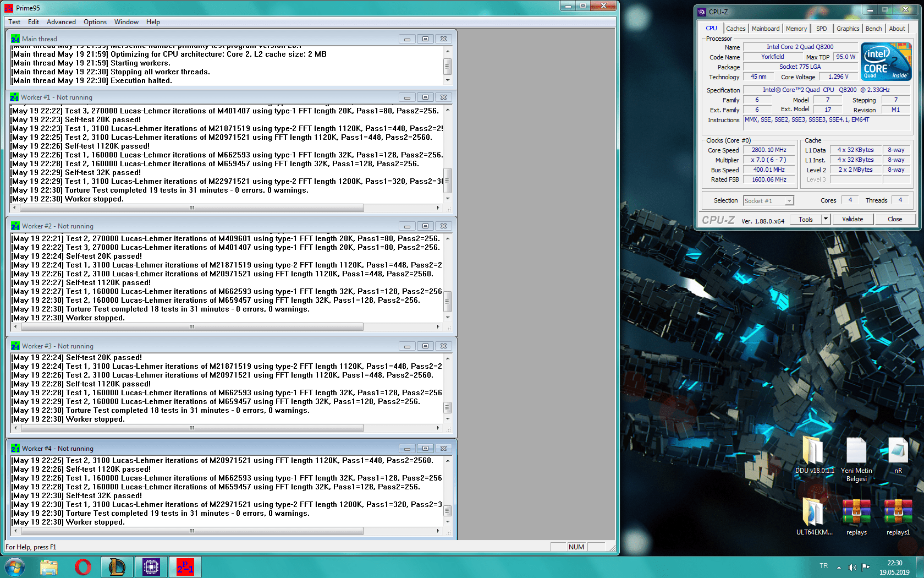The image size is (924, 578).
Task: Open the Test menu in Prime95
Action: (14, 22)
